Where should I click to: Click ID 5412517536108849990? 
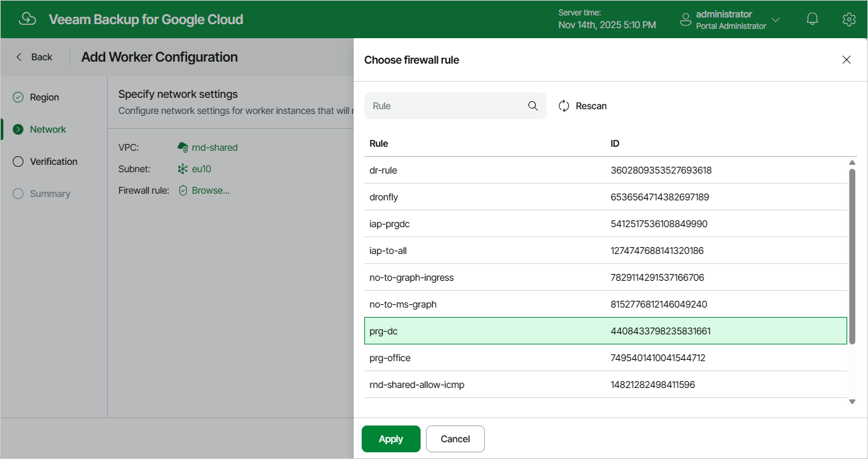click(x=659, y=224)
